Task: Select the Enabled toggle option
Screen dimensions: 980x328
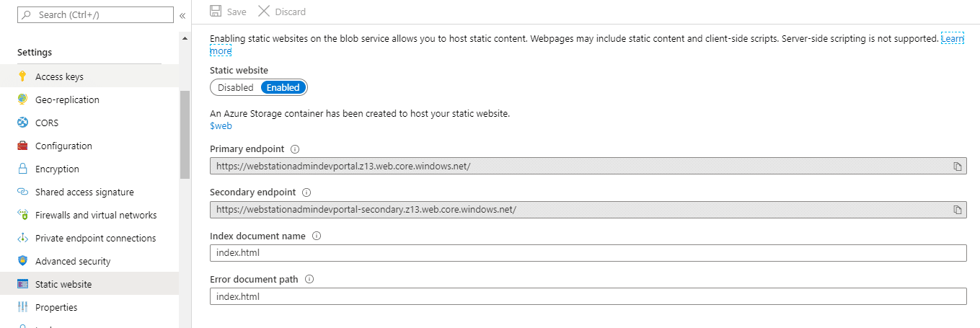Action: coord(283,88)
